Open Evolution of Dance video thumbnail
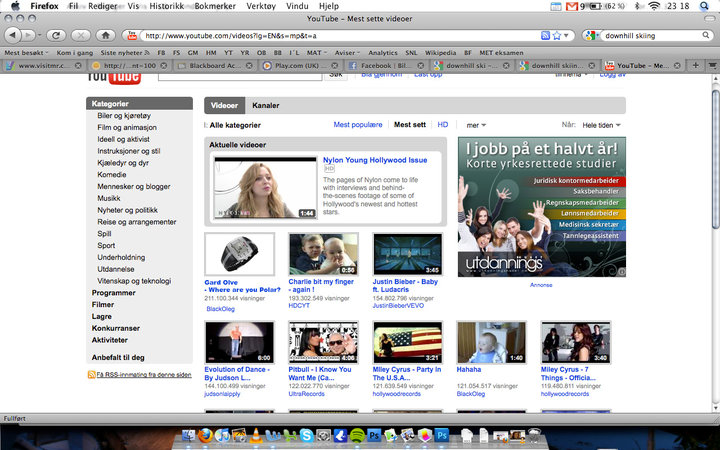 pyautogui.click(x=239, y=342)
